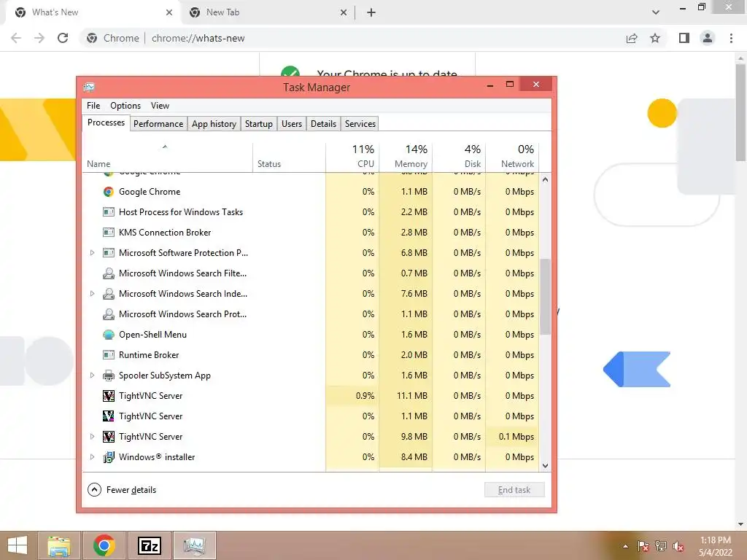
Task: Click Task Manager vertical scrollbar thumb
Action: coord(546,296)
